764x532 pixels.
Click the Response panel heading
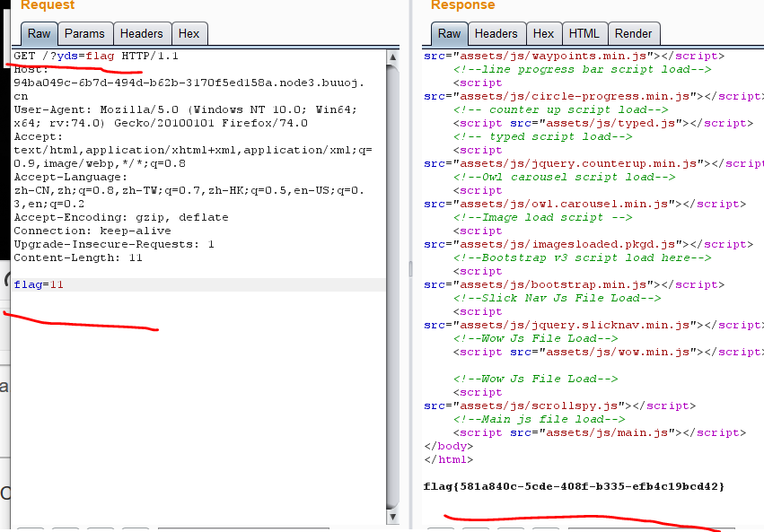point(463,4)
